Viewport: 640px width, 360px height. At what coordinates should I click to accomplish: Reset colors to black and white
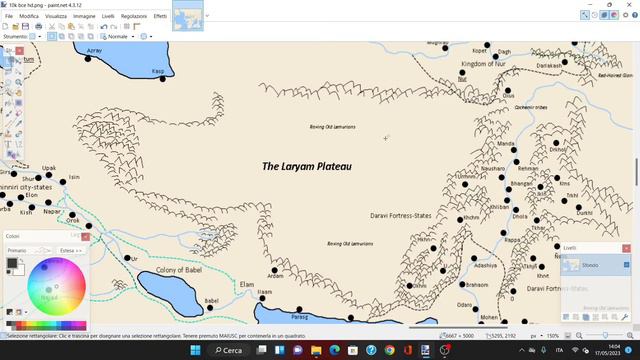click(9, 271)
